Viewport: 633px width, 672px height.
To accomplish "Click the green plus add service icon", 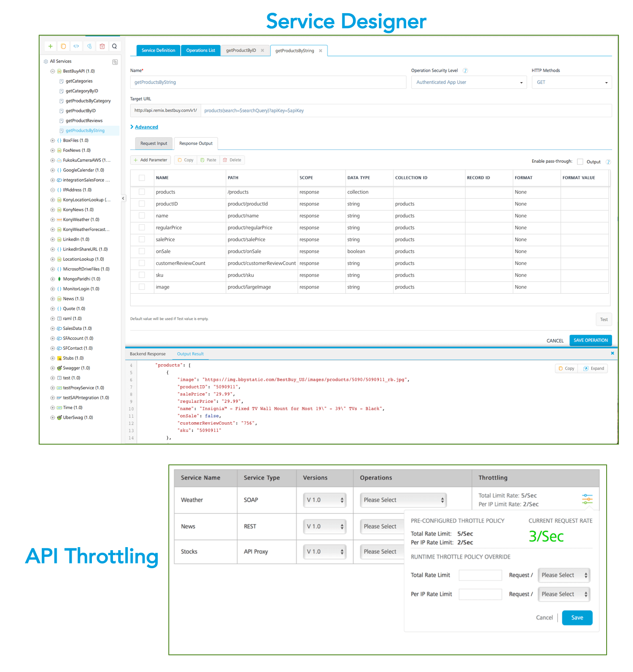I will (x=51, y=46).
